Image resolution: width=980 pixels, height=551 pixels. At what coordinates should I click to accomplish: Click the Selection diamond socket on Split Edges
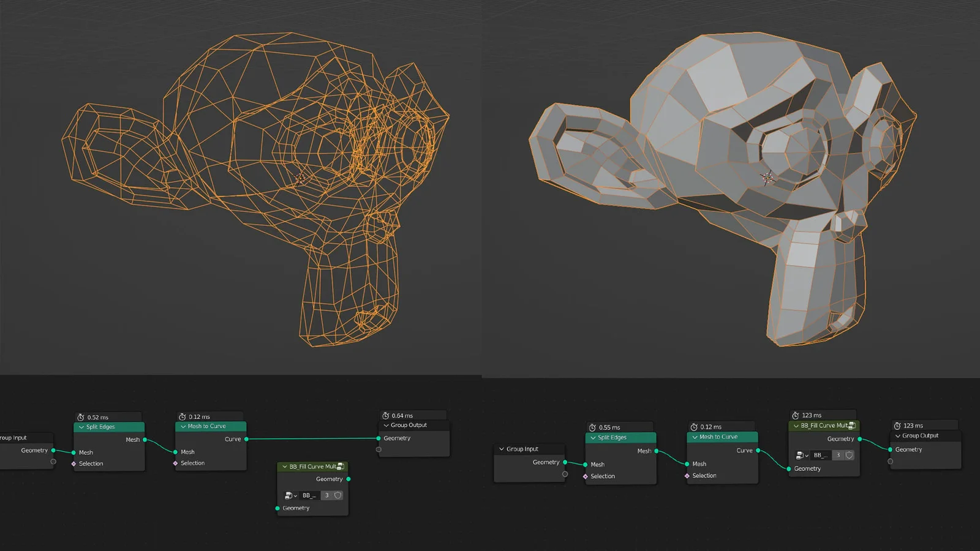coord(73,463)
